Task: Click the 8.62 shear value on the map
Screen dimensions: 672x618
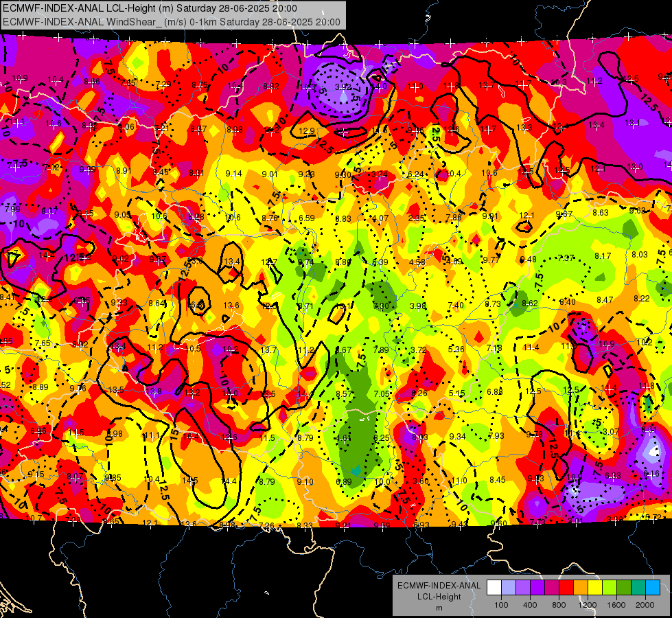Action: (x=530, y=303)
